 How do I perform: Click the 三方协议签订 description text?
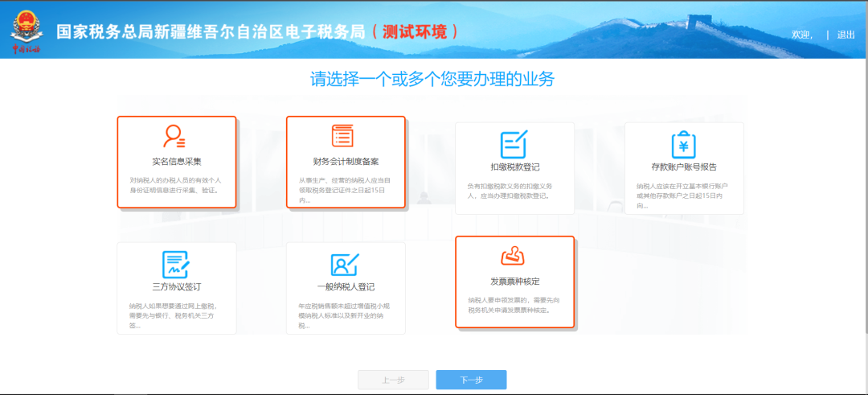click(x=175, y=316)
